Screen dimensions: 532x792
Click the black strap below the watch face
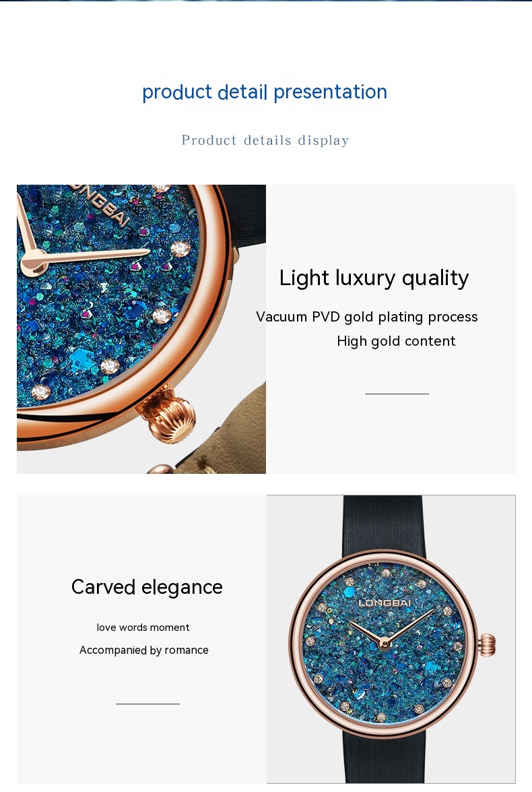(385, 760)
